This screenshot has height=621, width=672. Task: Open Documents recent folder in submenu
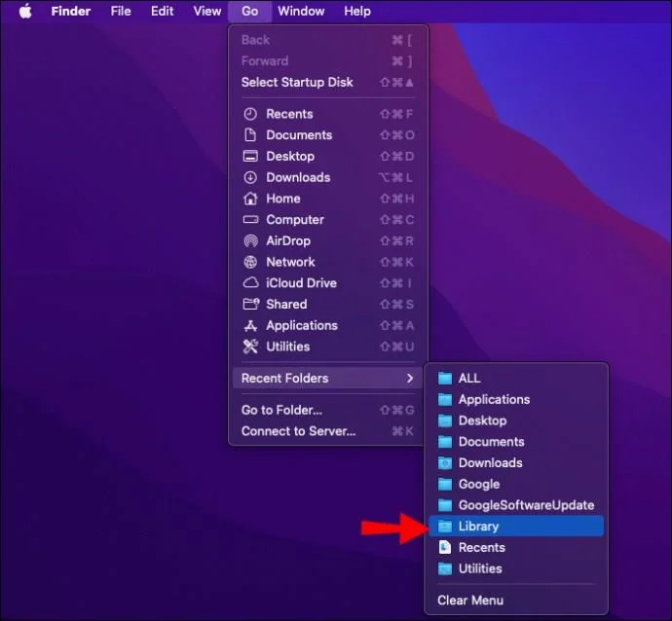tap(516, 442)
